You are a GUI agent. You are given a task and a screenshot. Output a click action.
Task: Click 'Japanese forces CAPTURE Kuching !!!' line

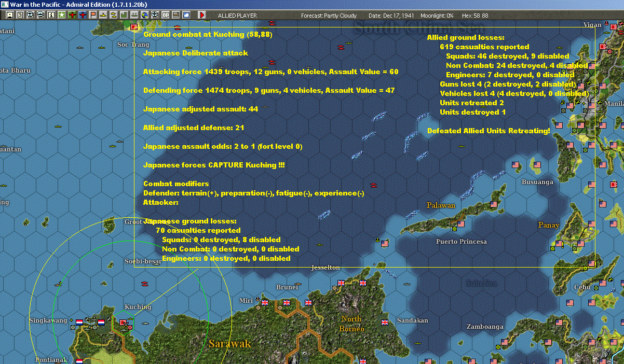pos(214,165)
